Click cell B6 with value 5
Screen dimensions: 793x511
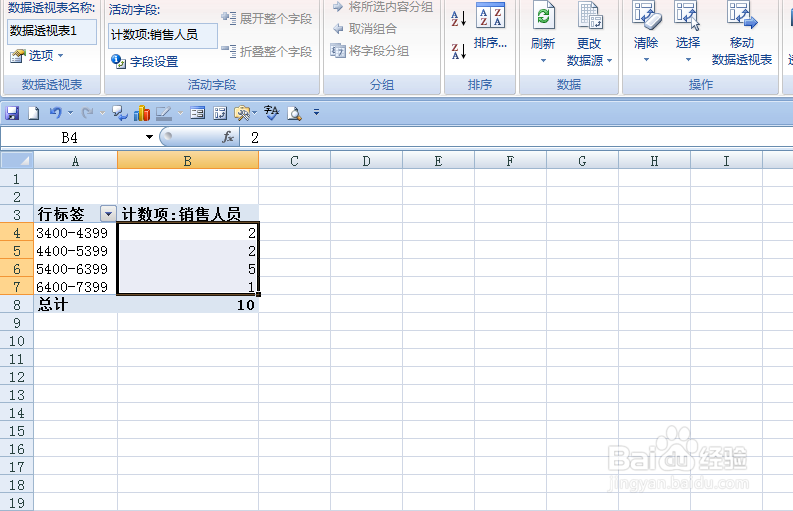188,269
